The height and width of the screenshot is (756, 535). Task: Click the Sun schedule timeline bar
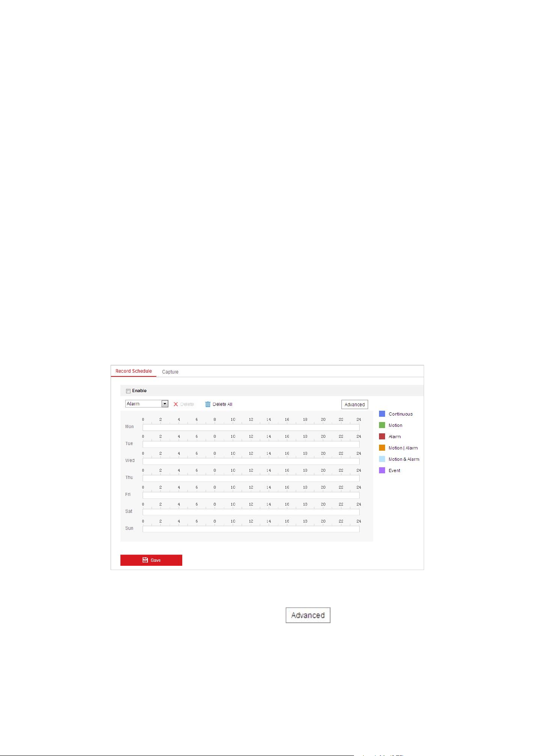[x=251, y=529]
